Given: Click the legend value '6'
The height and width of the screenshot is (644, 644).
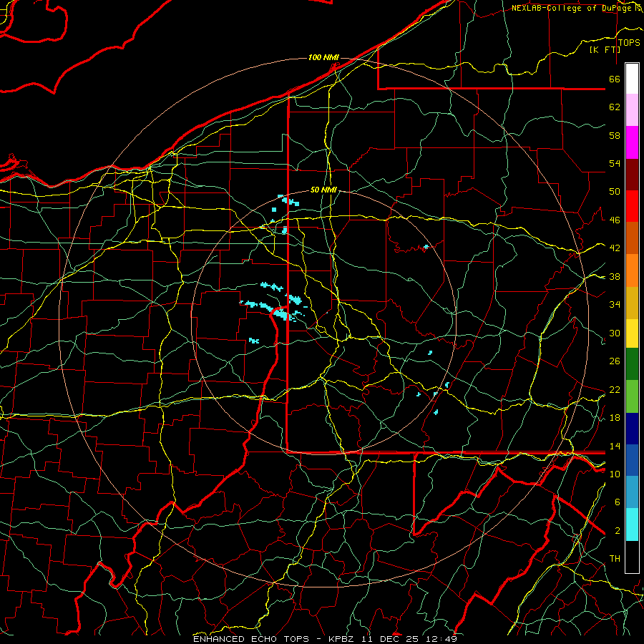Looking at the screenshot, I should [618, 502].
